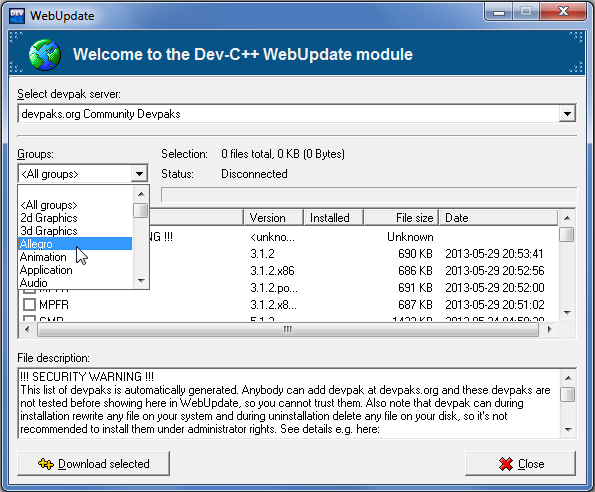
Task: Click the Download selected button
Action: click(x=93, y=464)
